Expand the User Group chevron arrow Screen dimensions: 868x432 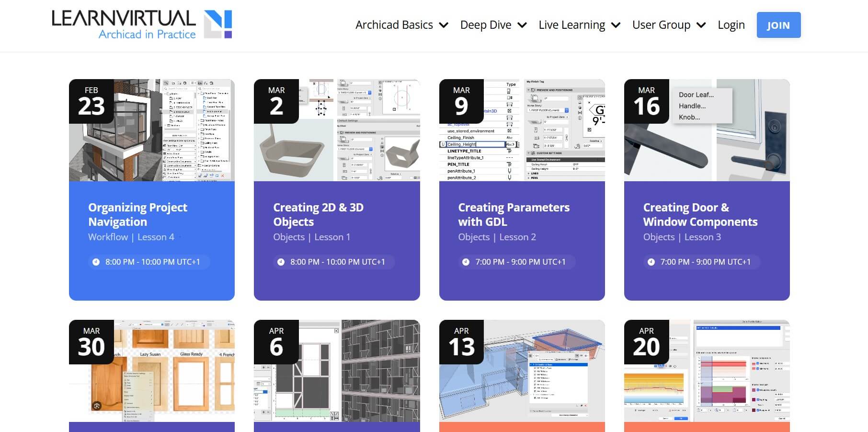click(x=701, y=25)
